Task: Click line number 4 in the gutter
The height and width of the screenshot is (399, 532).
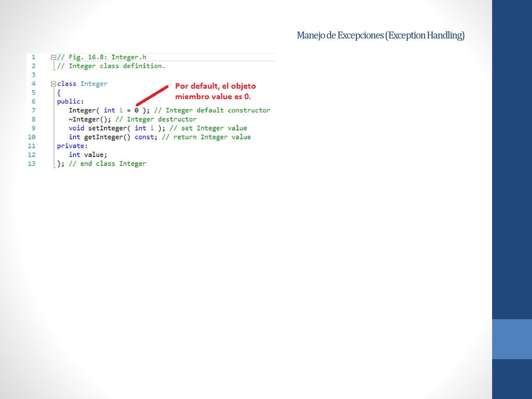Action: [33, 84]
